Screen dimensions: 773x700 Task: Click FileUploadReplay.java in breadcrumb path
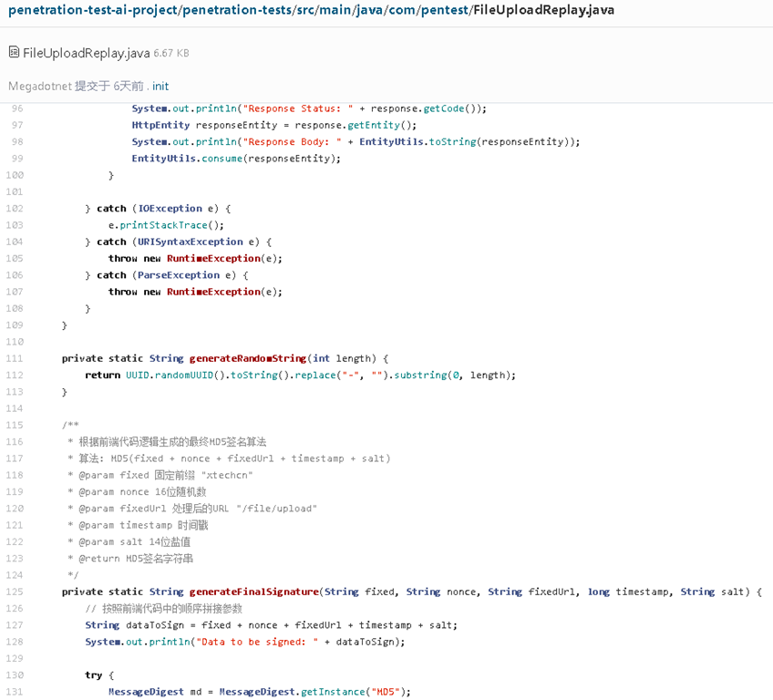(544, 10)
